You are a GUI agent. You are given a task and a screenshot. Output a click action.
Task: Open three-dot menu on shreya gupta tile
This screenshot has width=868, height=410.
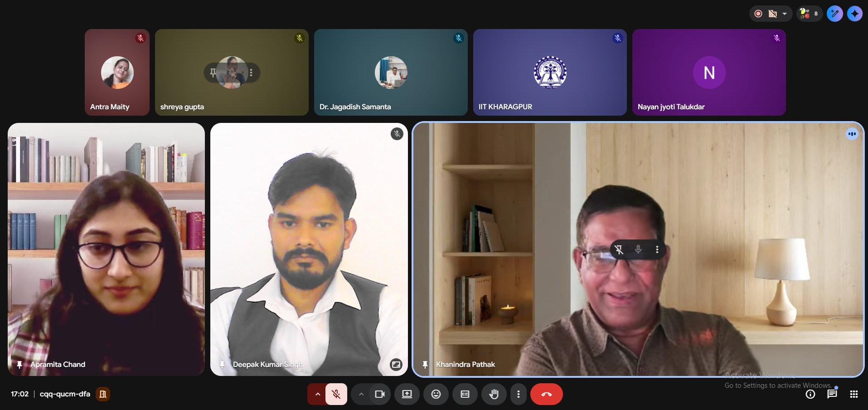pyautogui.click(x=251, y=73)
